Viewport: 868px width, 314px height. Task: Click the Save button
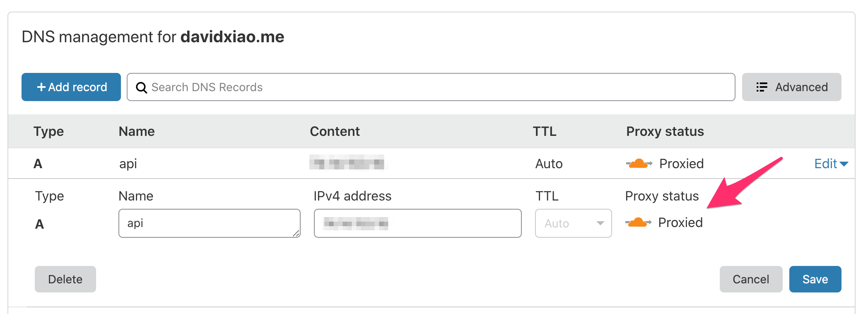815,279
